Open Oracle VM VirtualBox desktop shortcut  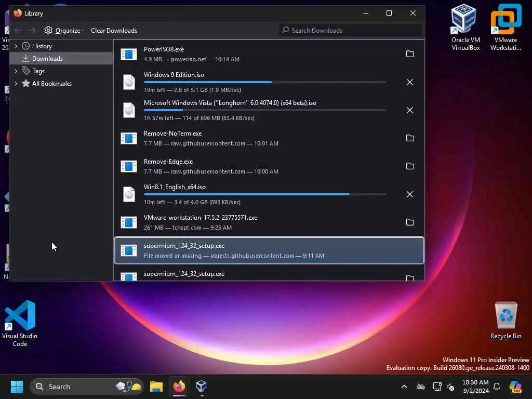tap(465, 28)
